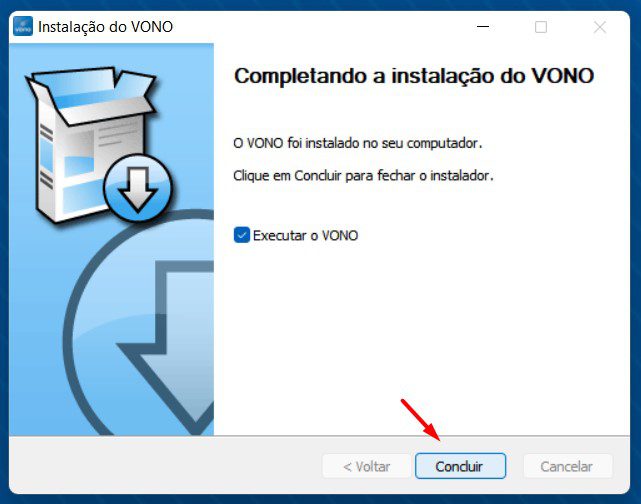Click the round blue download arrow badge
The width and height of the screenshot is (641, 504).
coord(138,188)
